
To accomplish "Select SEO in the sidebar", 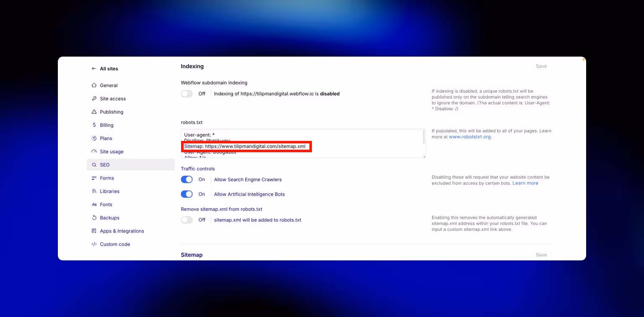I will (x=130, y=165).
